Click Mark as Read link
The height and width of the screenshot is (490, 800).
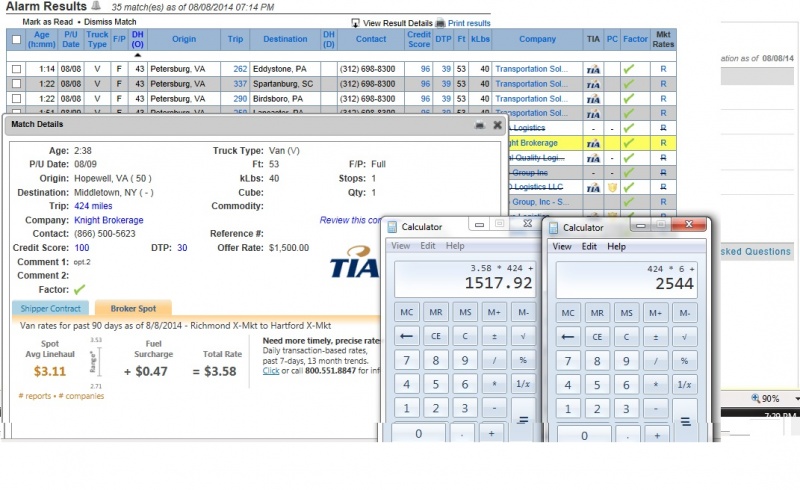coord(47,22)
